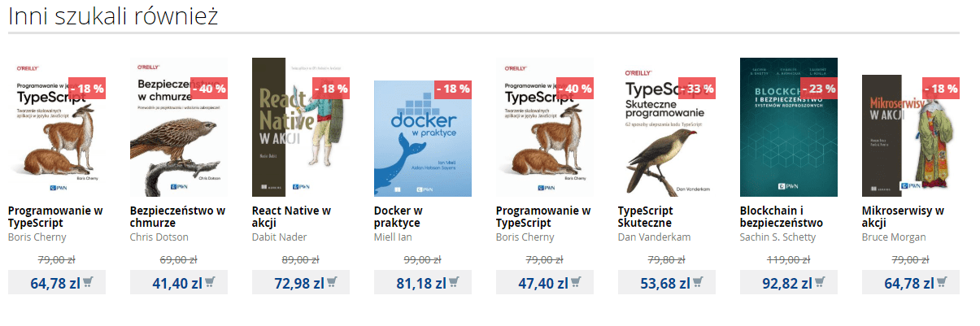Open React Native w akcji title link
Screen dimensions: 980x326
tap(291, 217)
